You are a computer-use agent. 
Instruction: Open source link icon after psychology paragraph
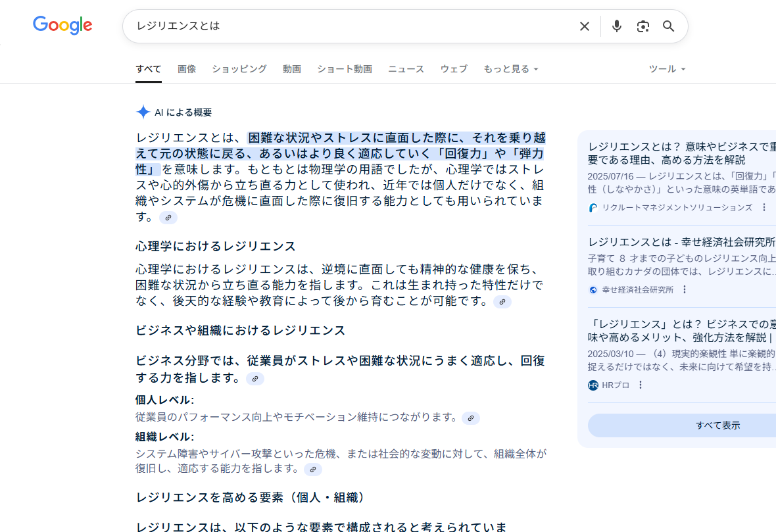pos(502,302)
